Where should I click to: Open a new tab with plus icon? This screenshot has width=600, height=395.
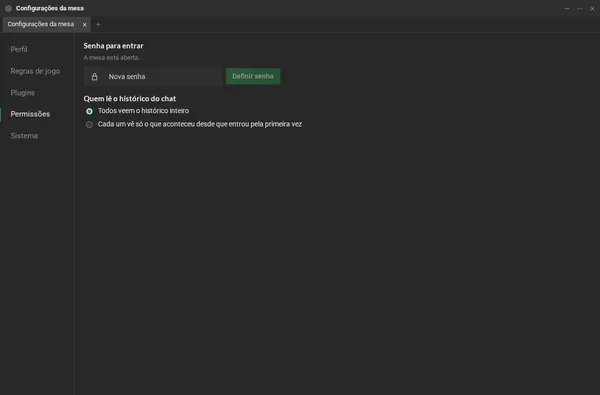pos(98,24)
